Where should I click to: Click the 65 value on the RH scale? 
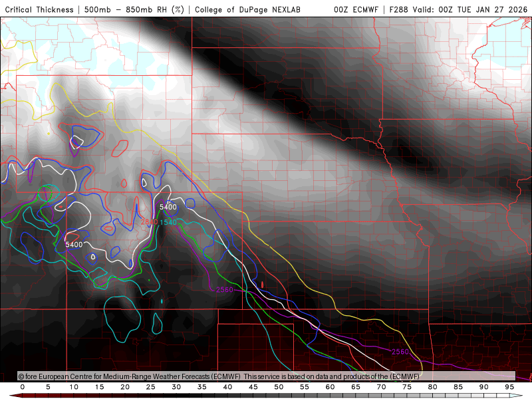pos(356,387)
